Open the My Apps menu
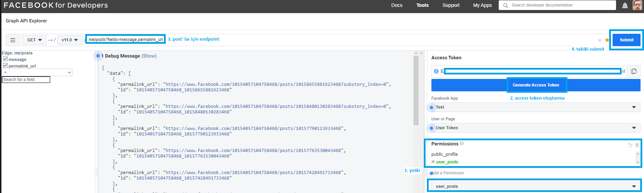The width and height of the screenshot is (644, 193). (x=482, y=5)
